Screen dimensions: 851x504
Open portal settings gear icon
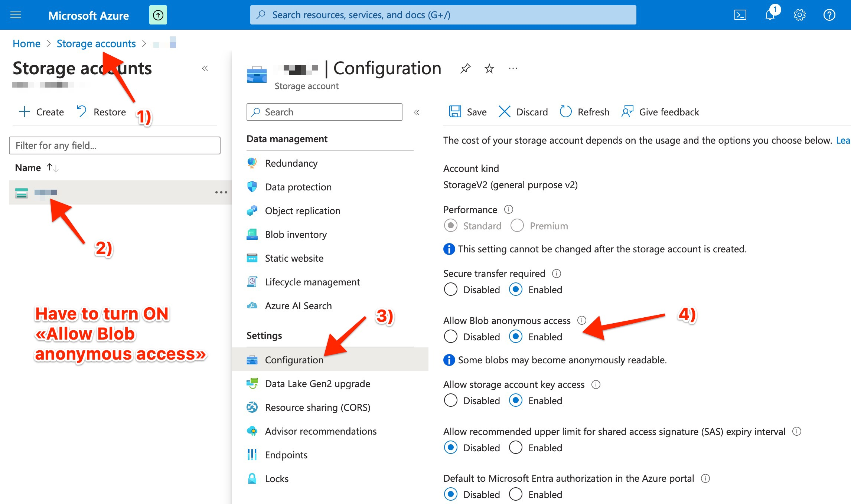[x=799, y=15]
